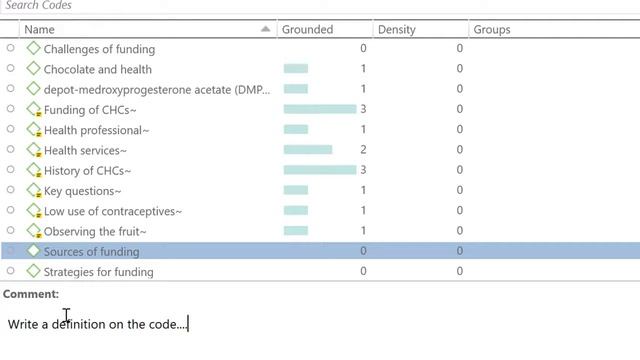The width and height of the screenshot is (640, 360).
Task: Select the radio circle for Chocolate and health
Action: 11,68
